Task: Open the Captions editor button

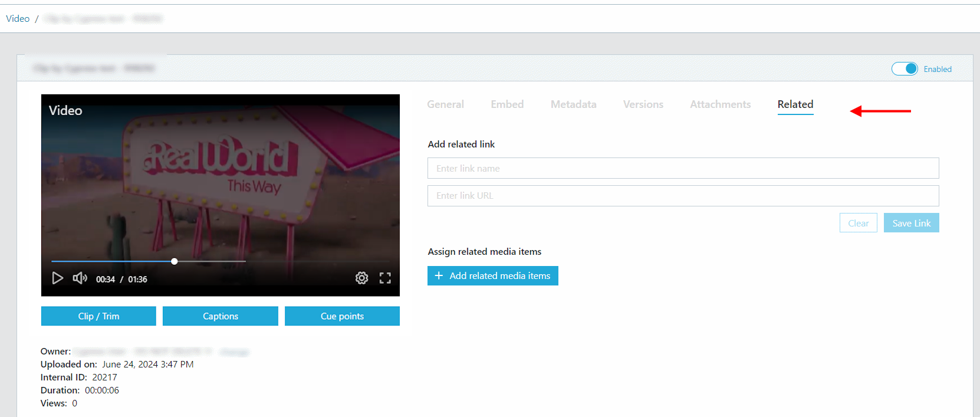Action: pyautogui.click(x=221, y=316)
